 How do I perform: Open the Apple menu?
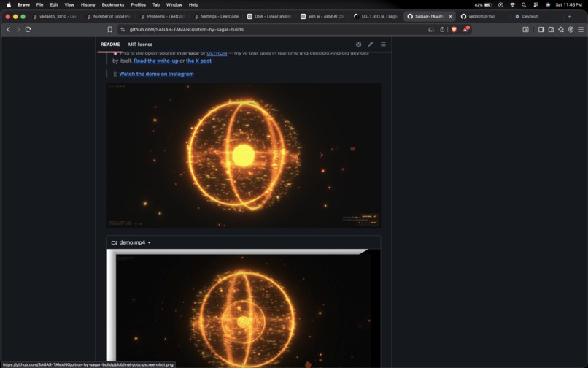(x=9, y=5)
